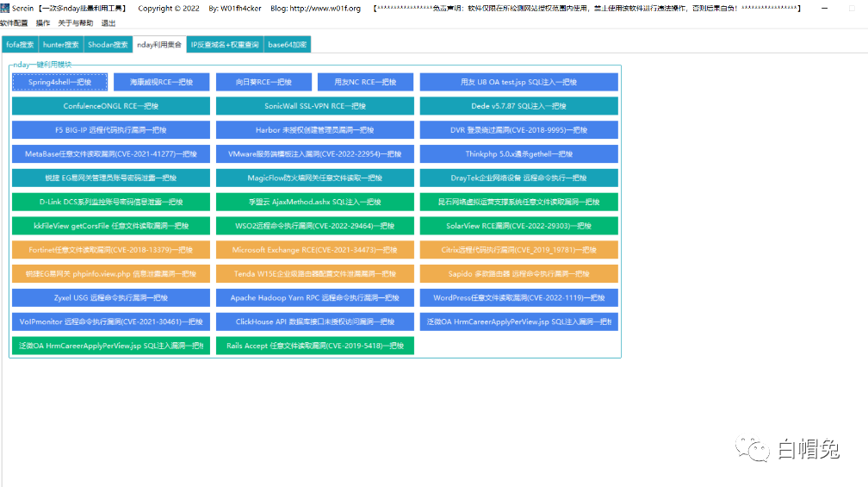Click the 退出 menu item
Viewport: 868px width, 487px height.
coord(108,22)
